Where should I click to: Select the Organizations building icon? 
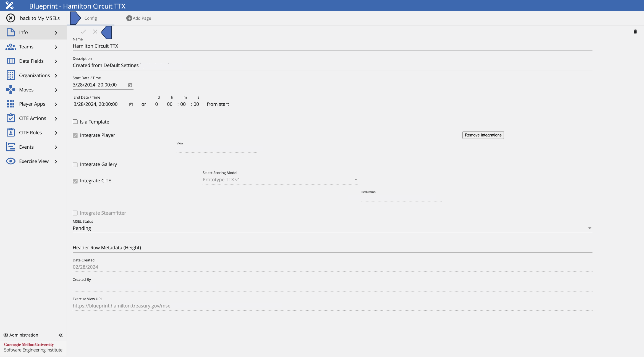point(11,75)
